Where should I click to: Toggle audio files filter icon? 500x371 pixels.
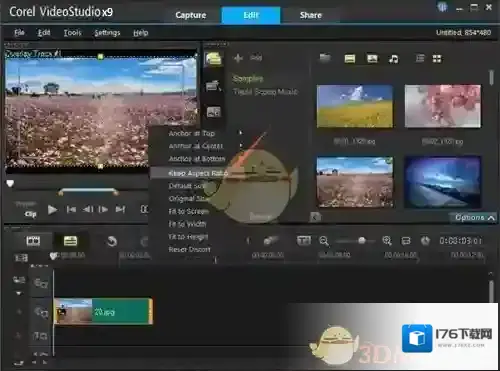(x=393, y=59)
